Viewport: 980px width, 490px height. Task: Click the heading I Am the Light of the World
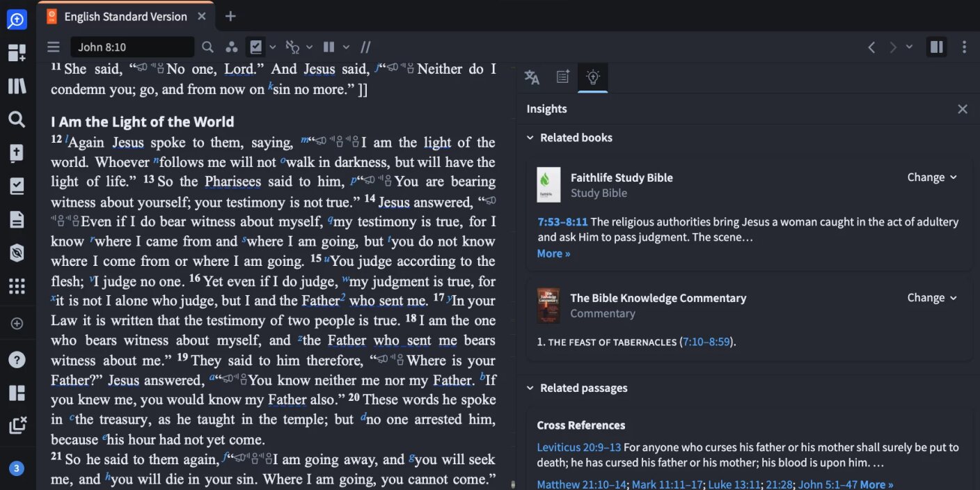[x=143, y=122]
